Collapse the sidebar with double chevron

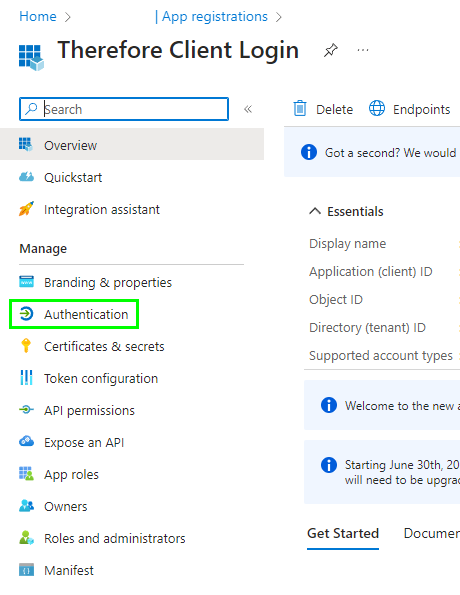(x=248, y=109)
